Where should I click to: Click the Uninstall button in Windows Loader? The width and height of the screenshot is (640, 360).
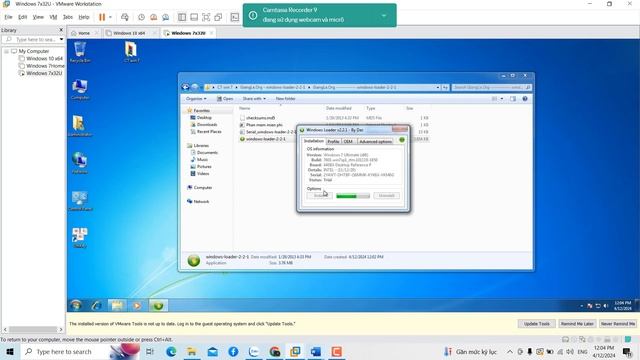387,196
